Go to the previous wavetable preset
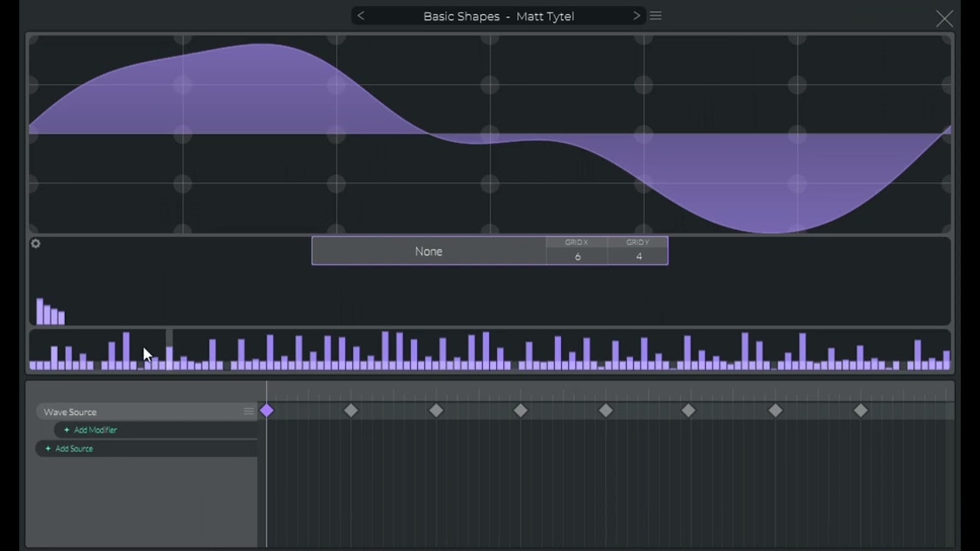 [361, 16]
